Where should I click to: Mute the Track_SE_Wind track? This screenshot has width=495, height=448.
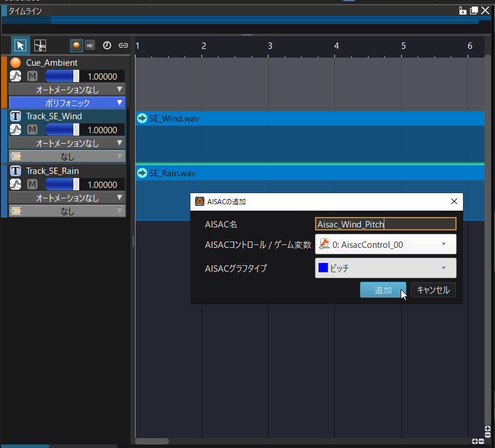click(x=32, y=130)
